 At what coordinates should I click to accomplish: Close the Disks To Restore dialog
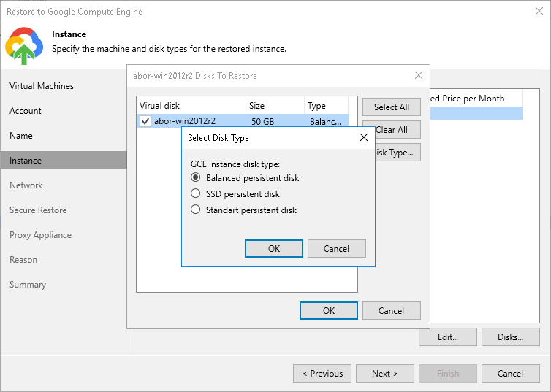418,75
